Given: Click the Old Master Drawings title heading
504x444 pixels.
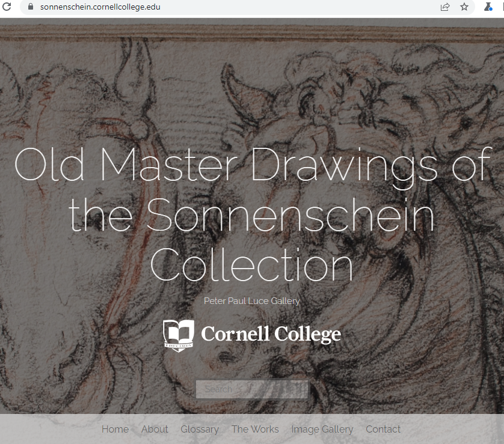Looking at the screenshot, I should coord(252,215).
